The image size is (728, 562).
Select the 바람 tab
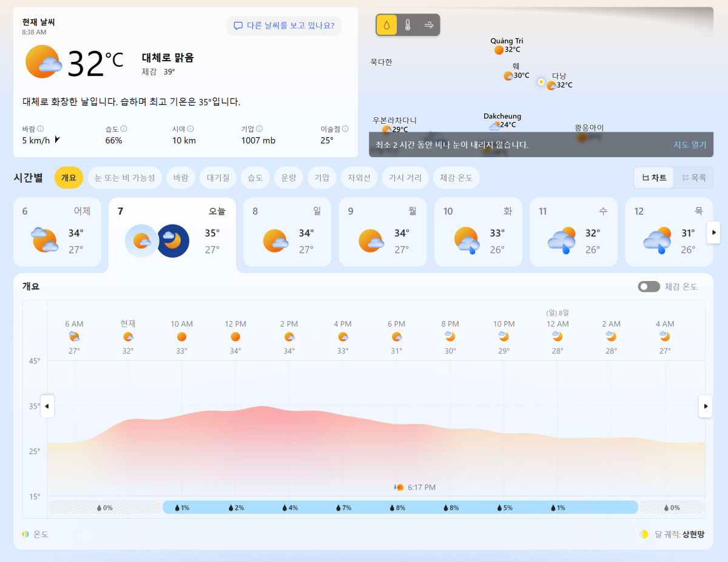point(181,178)
